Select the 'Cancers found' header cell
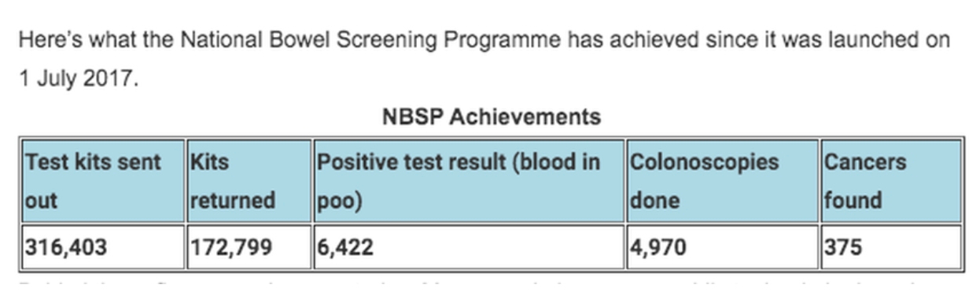980x292 pixels. [891, 181]
